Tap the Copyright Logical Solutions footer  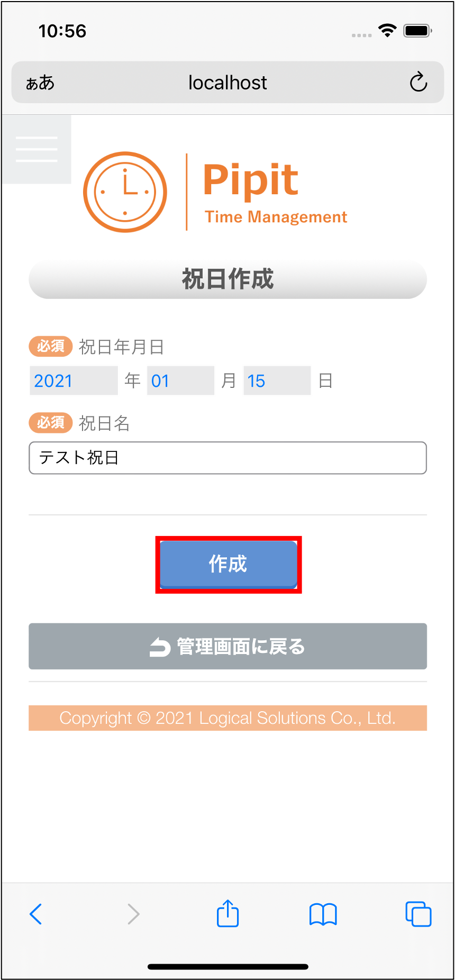[228, 718]
